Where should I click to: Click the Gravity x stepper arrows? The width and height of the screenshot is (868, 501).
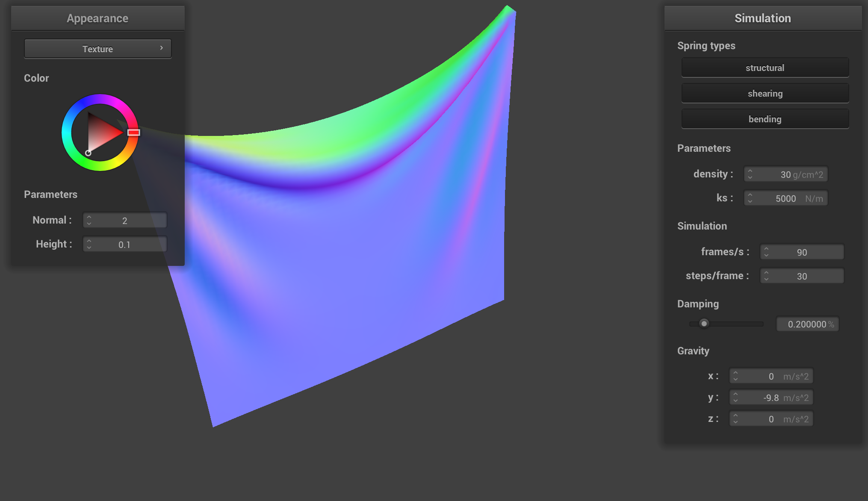click(x=735, y=376)
